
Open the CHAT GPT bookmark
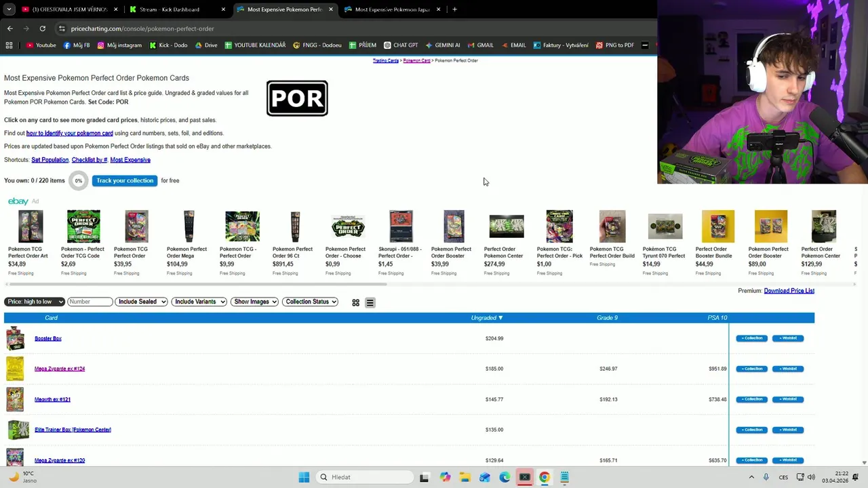(x=401, y=45)
